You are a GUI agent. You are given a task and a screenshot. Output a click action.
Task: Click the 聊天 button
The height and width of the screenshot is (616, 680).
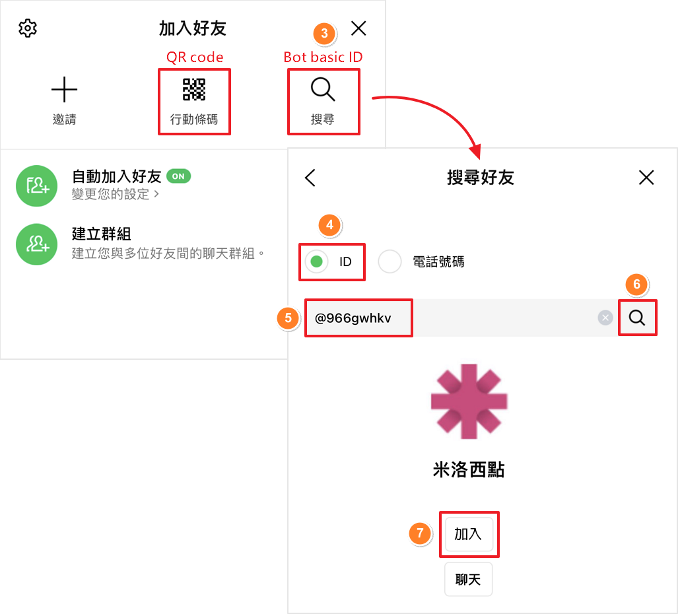coord(468,580)
